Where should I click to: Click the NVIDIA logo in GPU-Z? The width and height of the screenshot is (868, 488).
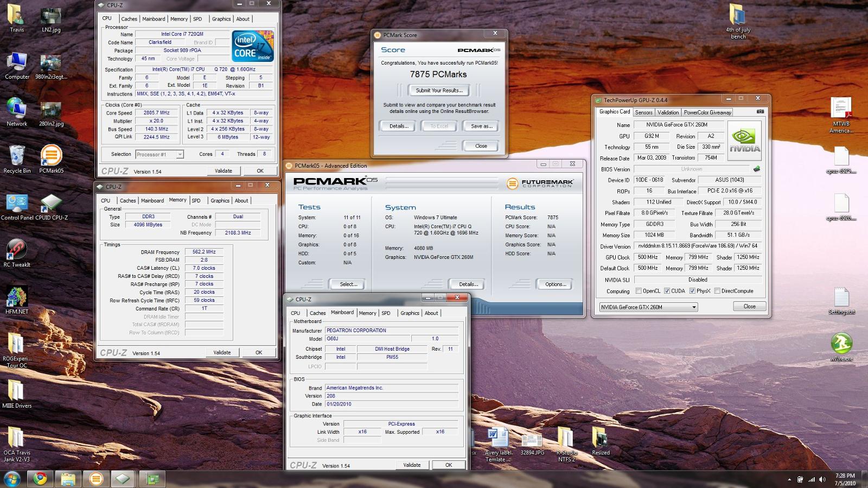(744, 141)
